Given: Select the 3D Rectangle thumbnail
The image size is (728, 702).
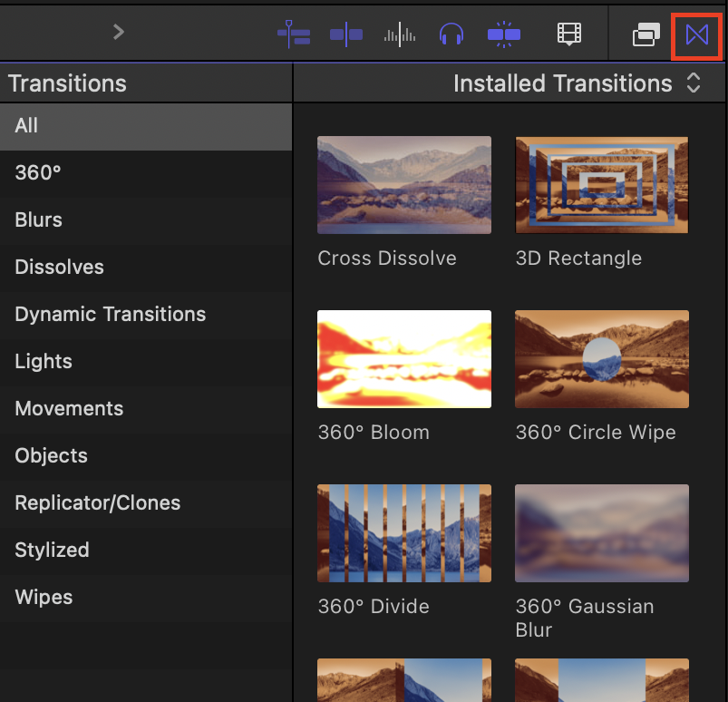Looking at the screenshot, I should pyautogui.click(x=602, y=185).
